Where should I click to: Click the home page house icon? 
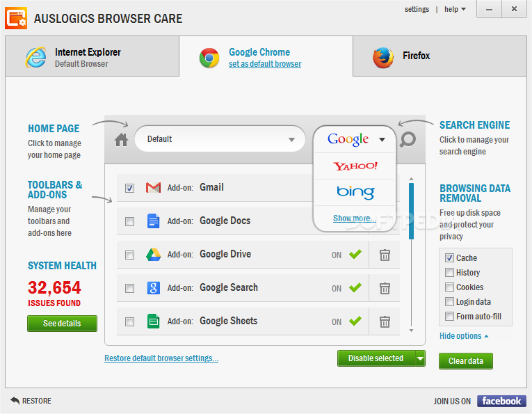click(121, 139)
